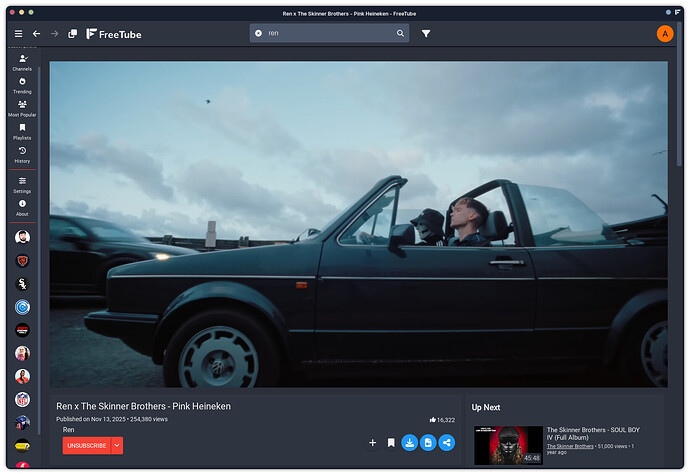Go to Most Popular in the sidebar
The width and height of the screenshot is (690, 474).
coord(22,107)
